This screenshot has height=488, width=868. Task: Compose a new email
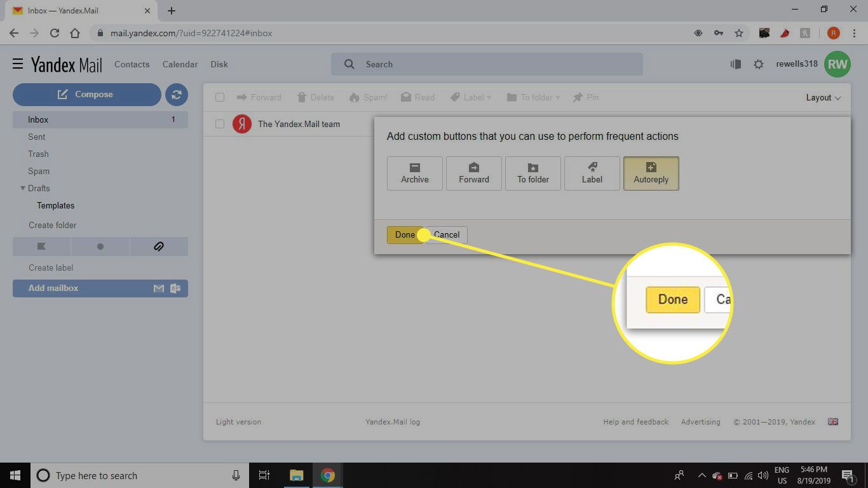coord(87,95)
